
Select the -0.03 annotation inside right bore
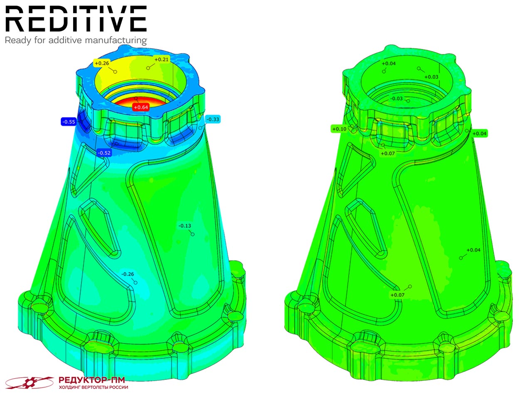(397, 99)
